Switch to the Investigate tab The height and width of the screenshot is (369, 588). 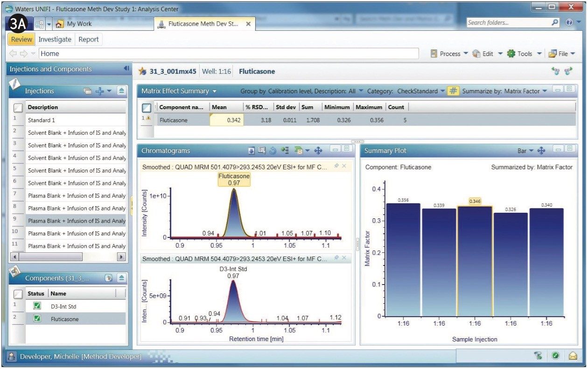pyautogui.click(x=55, y=39)
